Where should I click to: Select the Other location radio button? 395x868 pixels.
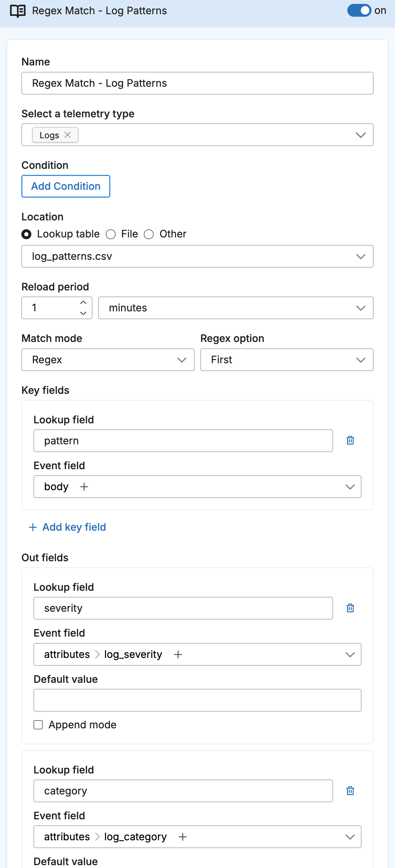pyautogui.click(x=149, y=234)
